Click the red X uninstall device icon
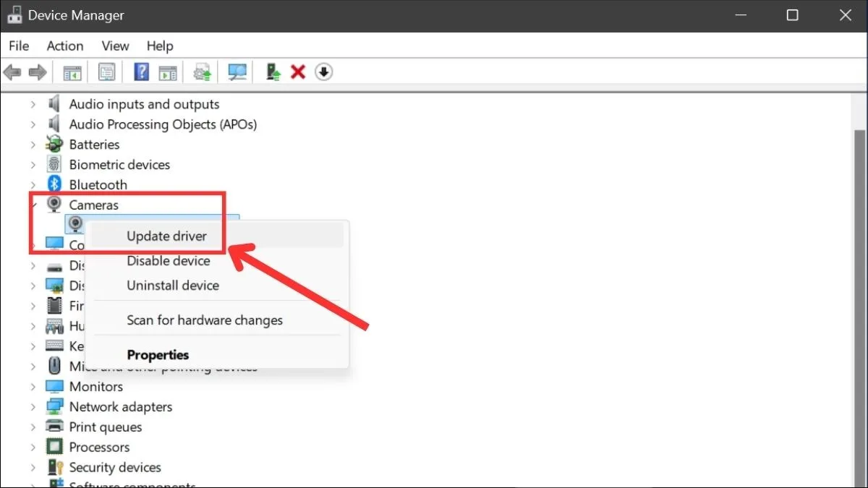Screen dimensions: 868x488 click(298, 72)
